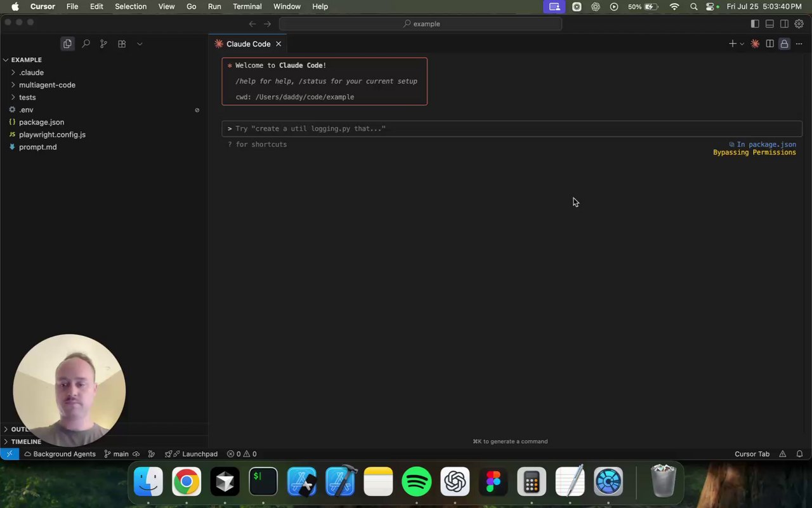Toggle the secondary sidebar layout

pyautogui.click(x=784, y=23)
